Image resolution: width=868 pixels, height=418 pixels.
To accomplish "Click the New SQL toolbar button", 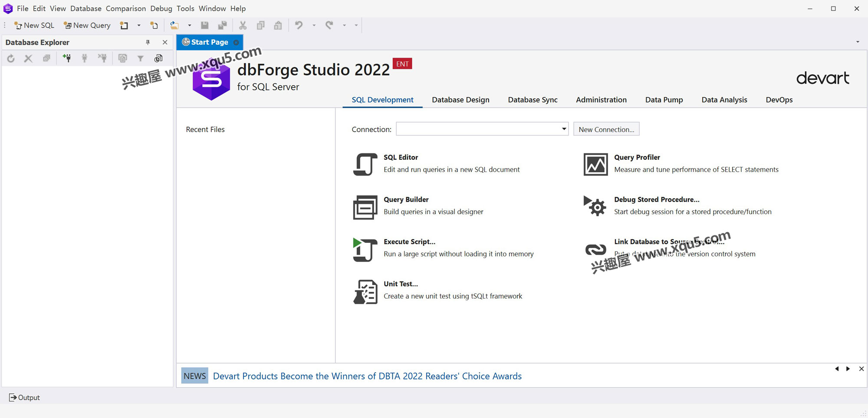I will [34, 25].
